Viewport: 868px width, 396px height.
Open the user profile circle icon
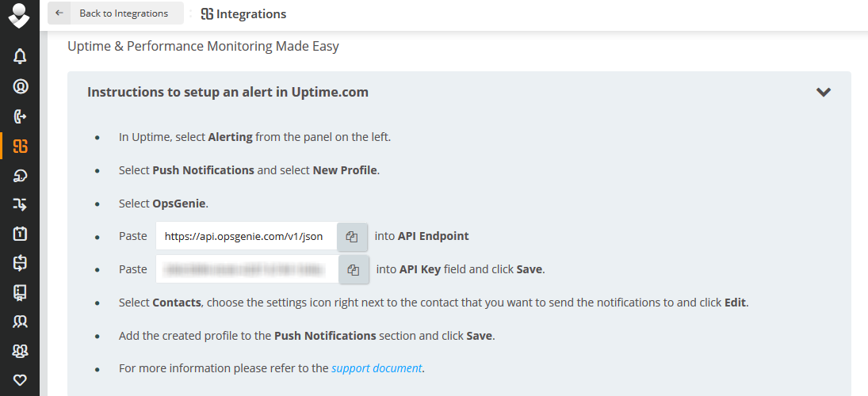click(x=20, y=86)
